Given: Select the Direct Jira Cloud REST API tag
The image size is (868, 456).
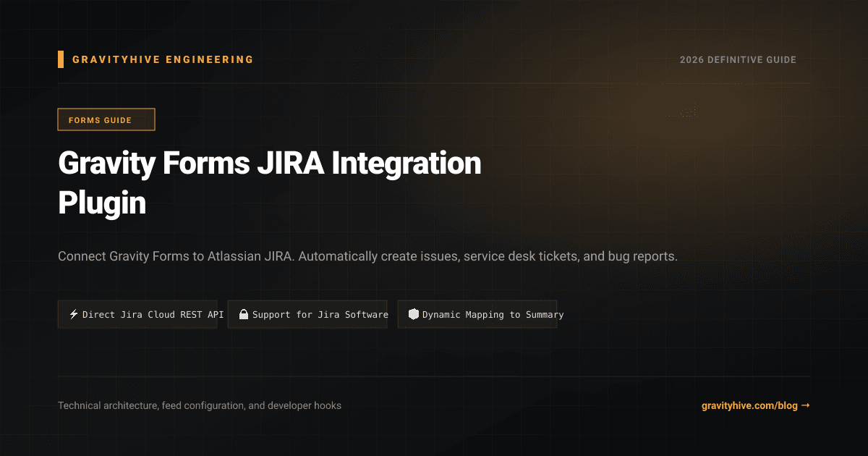Looking at the screenshot, I should (137, 315).
